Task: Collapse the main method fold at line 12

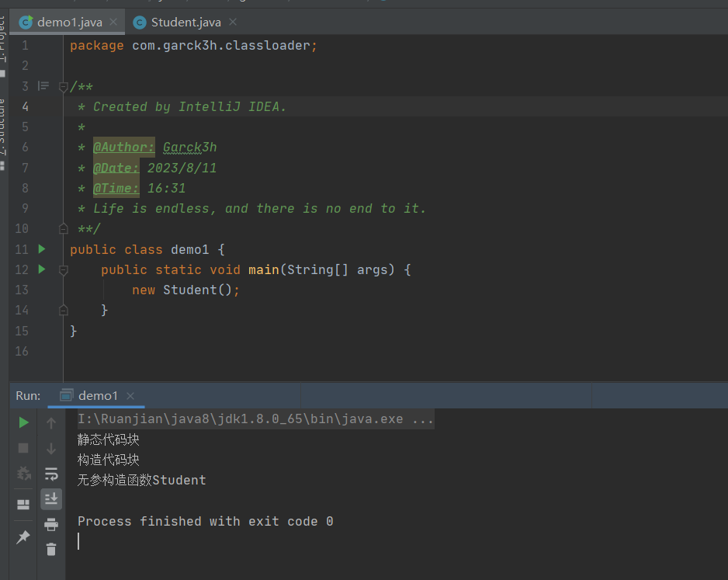Action: [x=64, y=269]
